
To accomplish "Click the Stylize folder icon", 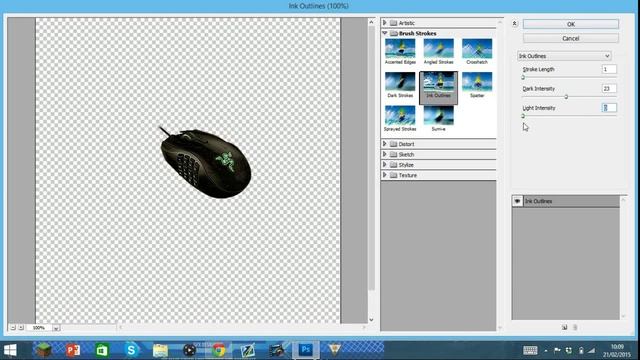I will (x=393, y=164).
